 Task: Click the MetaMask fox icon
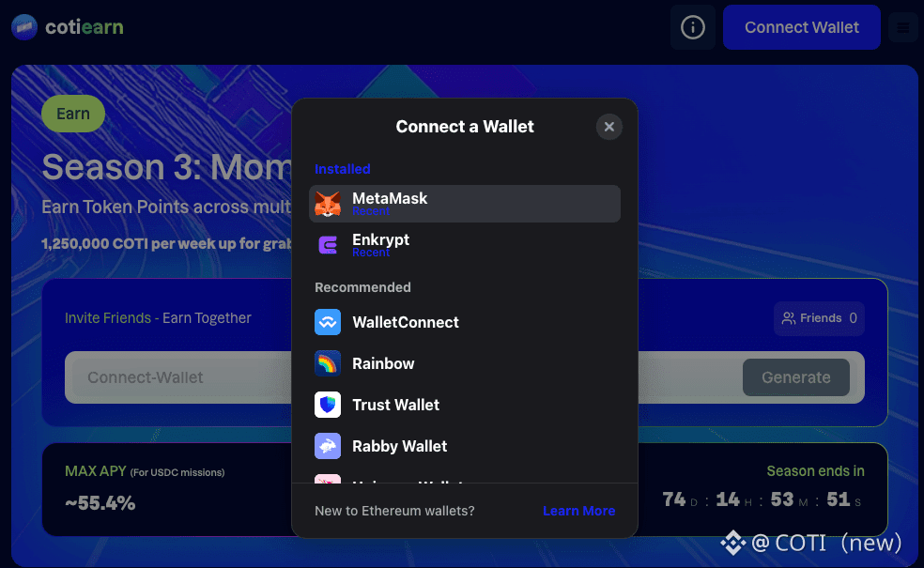point(328,204)
